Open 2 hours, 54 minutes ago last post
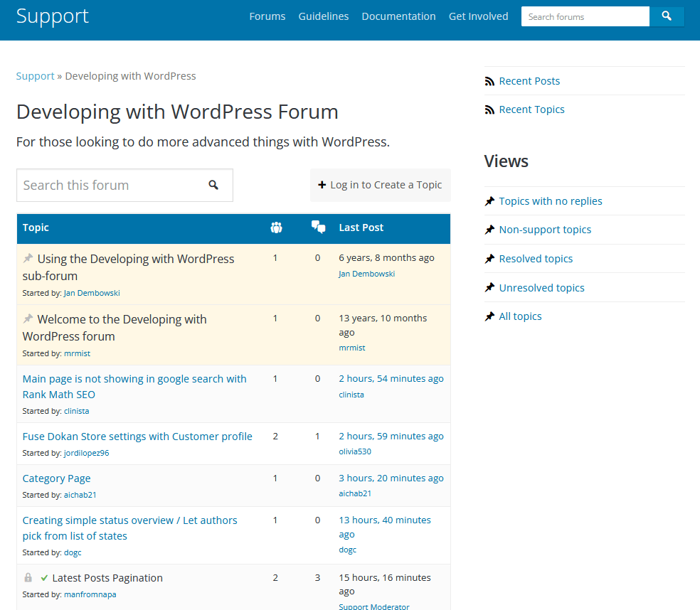 [391, 378]
